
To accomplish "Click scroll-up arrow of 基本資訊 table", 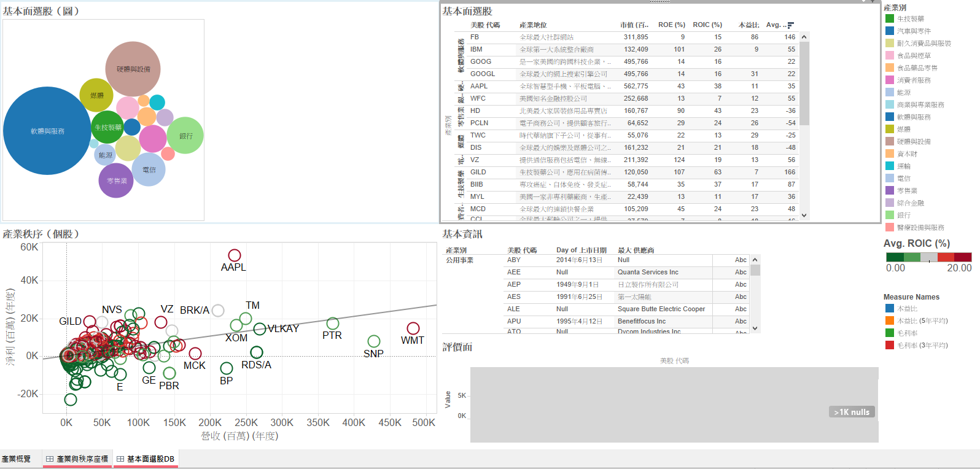I will pos(755,260).
